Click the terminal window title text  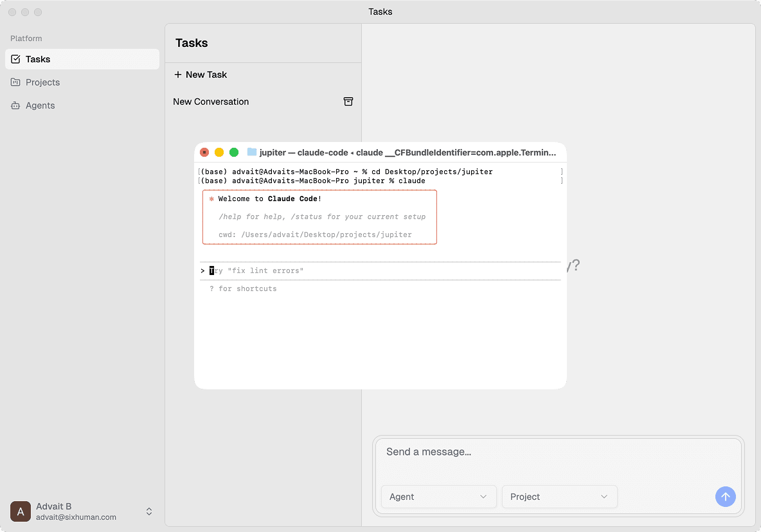tap(407, 152)
